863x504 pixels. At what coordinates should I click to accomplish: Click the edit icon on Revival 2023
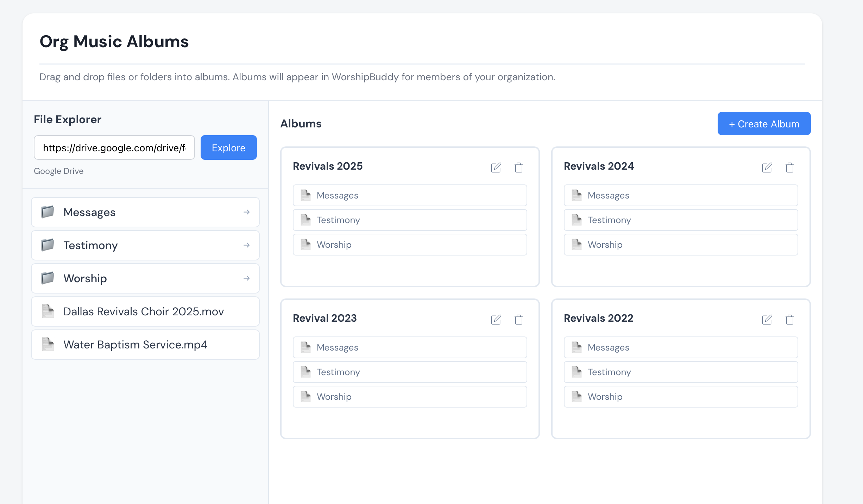(x=496, y=320)
